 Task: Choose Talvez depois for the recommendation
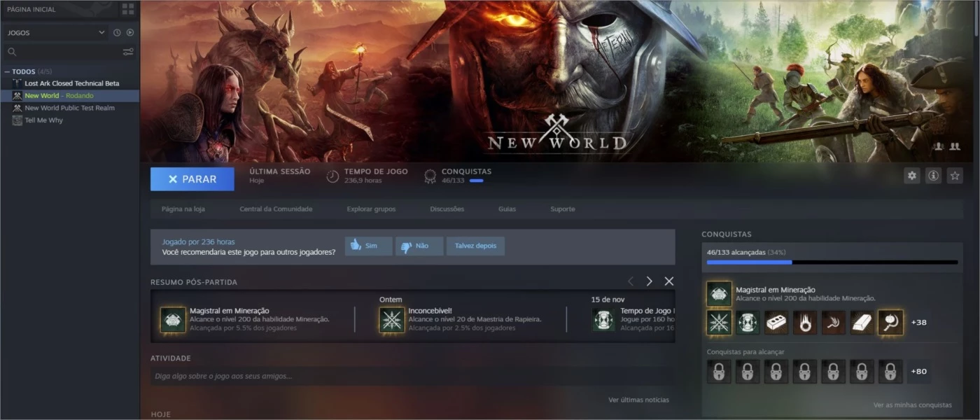475,246
